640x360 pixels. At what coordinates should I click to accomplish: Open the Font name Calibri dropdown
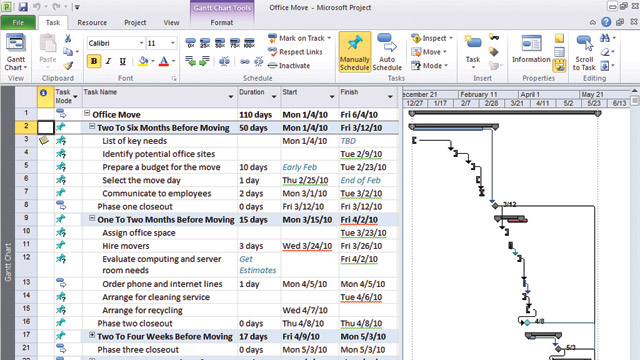pyautogui.click(x=141, y=43)
